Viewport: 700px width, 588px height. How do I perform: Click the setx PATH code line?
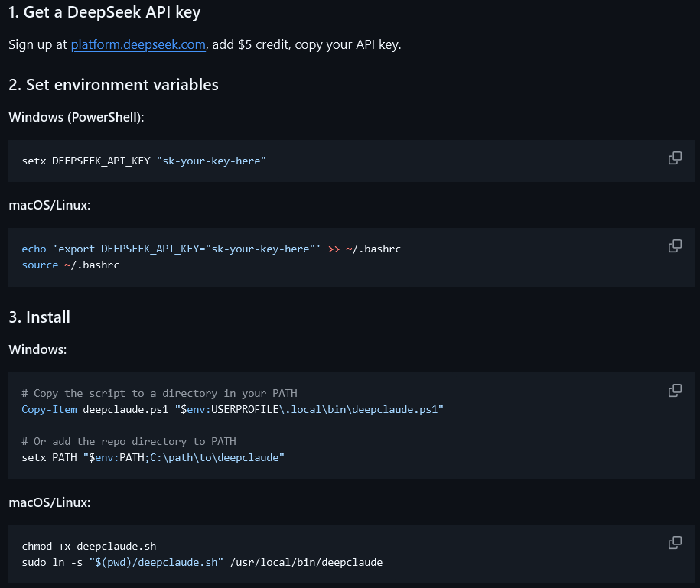(153, 458)
